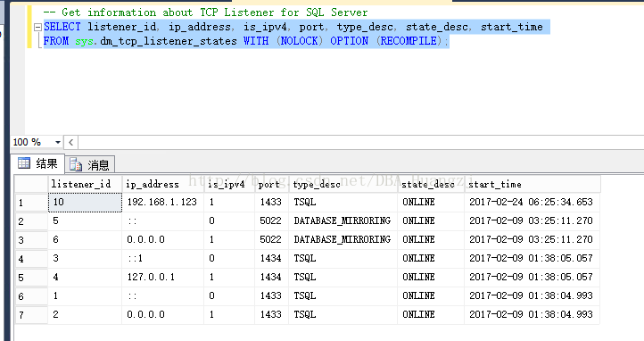Click 0.0.0.0 address in row 3
Image resolution: width=644 pixels, height=341 pixels.
click(x=163, y=240)
